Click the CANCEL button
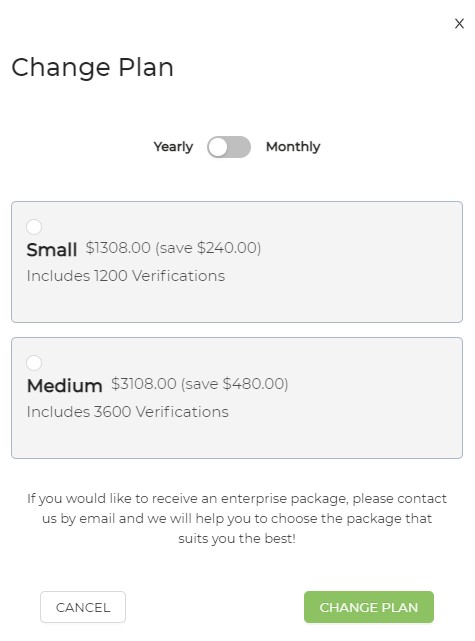 83,607
